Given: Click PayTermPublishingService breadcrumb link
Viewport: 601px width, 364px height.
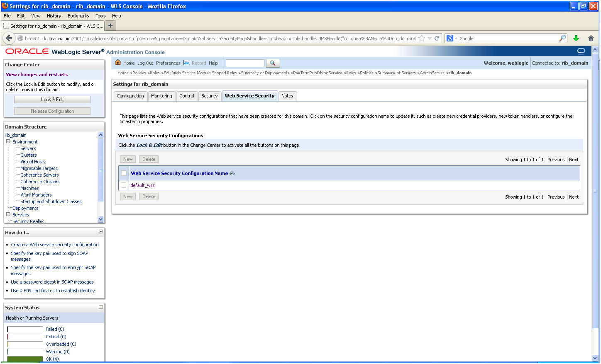Looking at the screenshot, I should point(318,73).
